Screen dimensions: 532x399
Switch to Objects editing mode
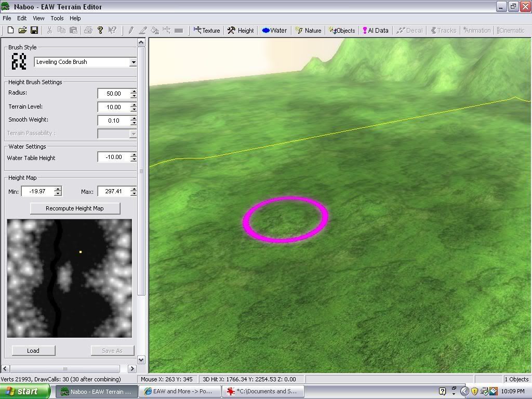pyautogui.click(x=342, y=31)
